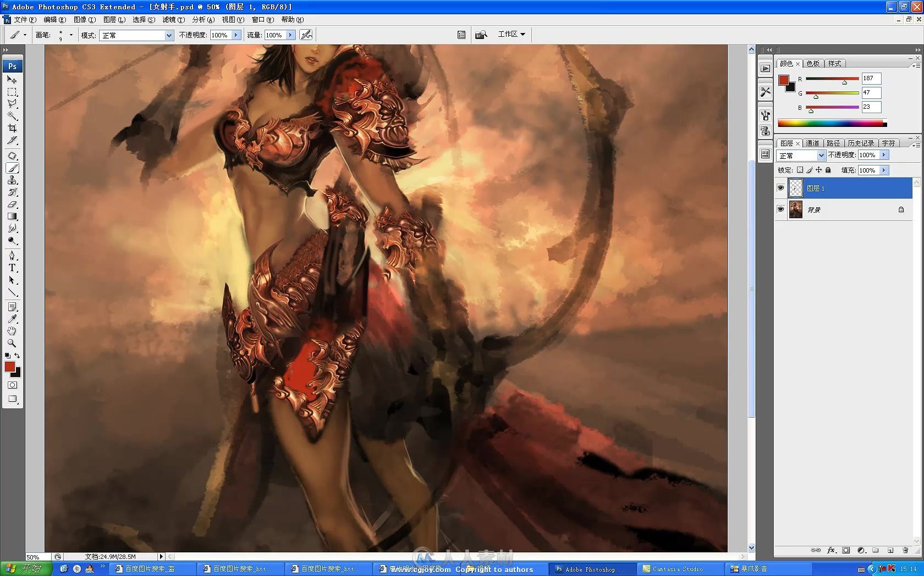Image resolution: width=924 pixels, height=576 pixels.
Task: Toggle lock image pixels
Action: (x=810, y=170)
